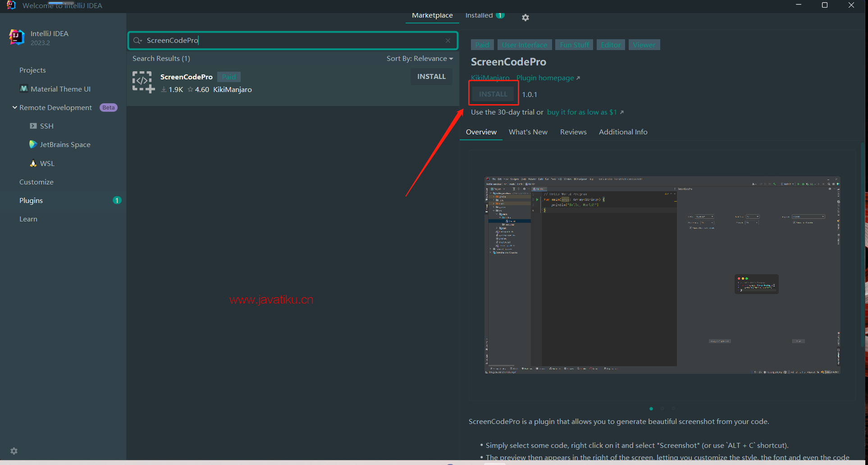Collapse the Remote Development section
868x465 pixels.
pos(15,107)
